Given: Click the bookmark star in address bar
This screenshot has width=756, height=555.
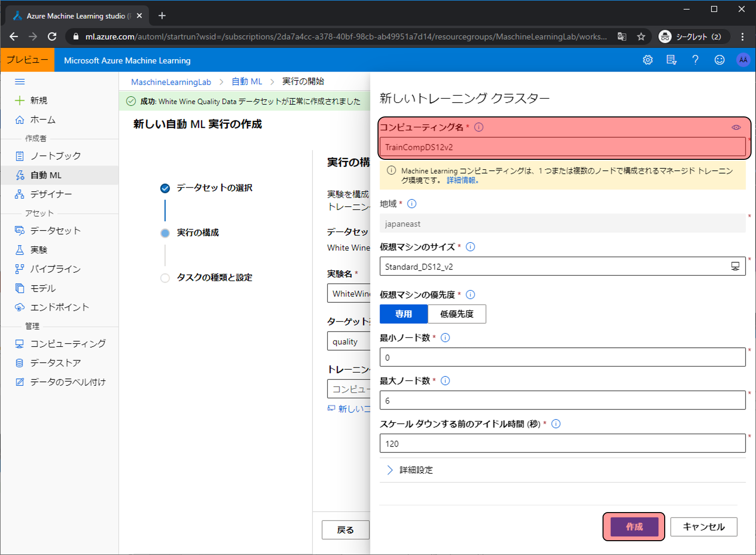Looking at the screenshot, I should point(641,37).
